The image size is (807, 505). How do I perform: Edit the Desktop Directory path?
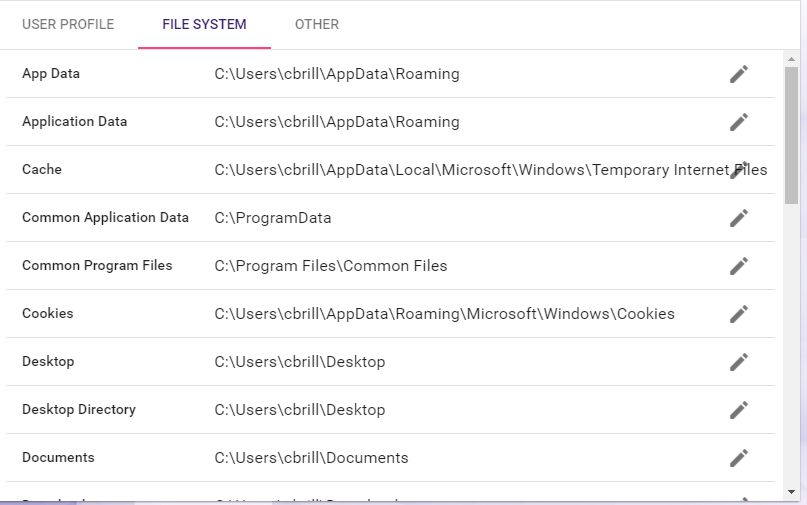tap(738, 410)
